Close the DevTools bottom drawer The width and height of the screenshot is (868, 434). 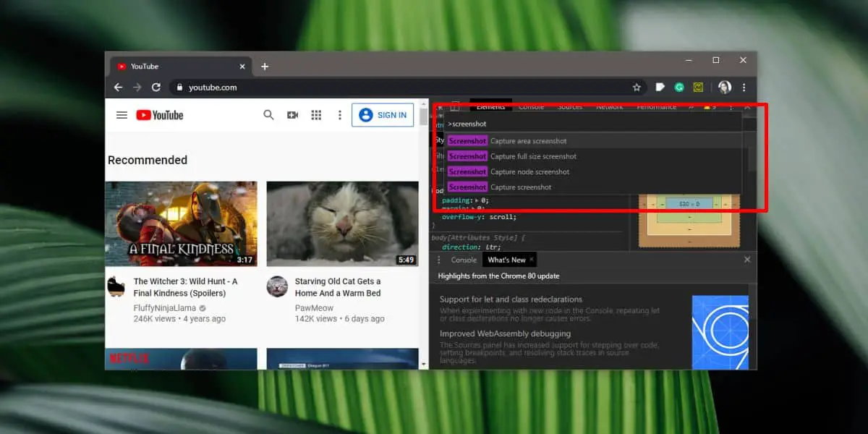(x=747, y=260)
